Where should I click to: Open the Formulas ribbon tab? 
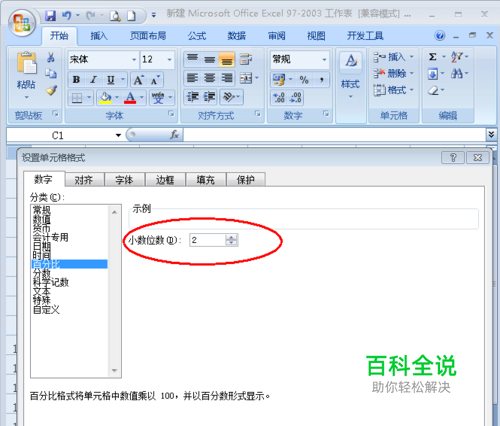click(197, 36)
